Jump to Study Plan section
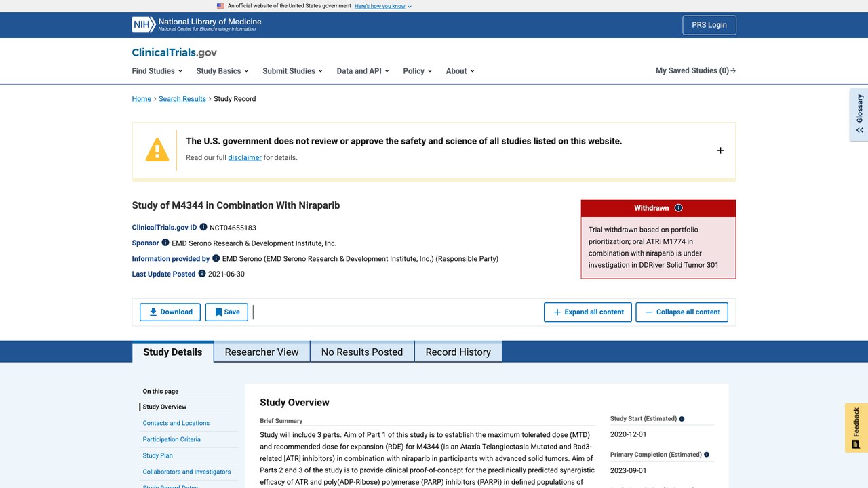 158,455
